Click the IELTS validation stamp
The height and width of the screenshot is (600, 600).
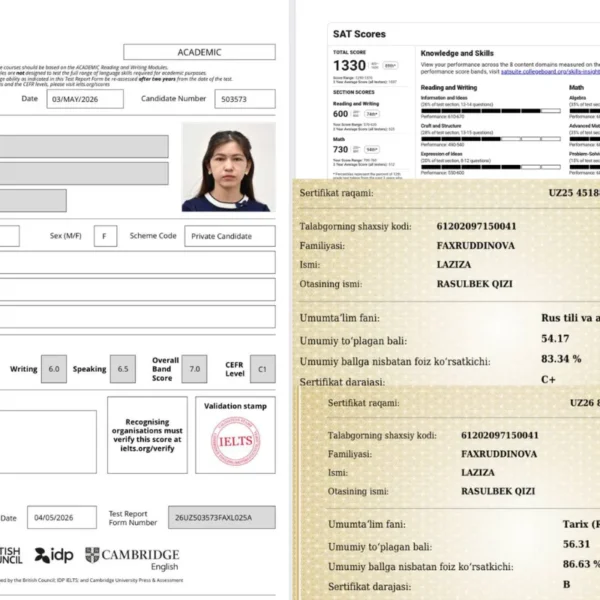coord(235,441)
